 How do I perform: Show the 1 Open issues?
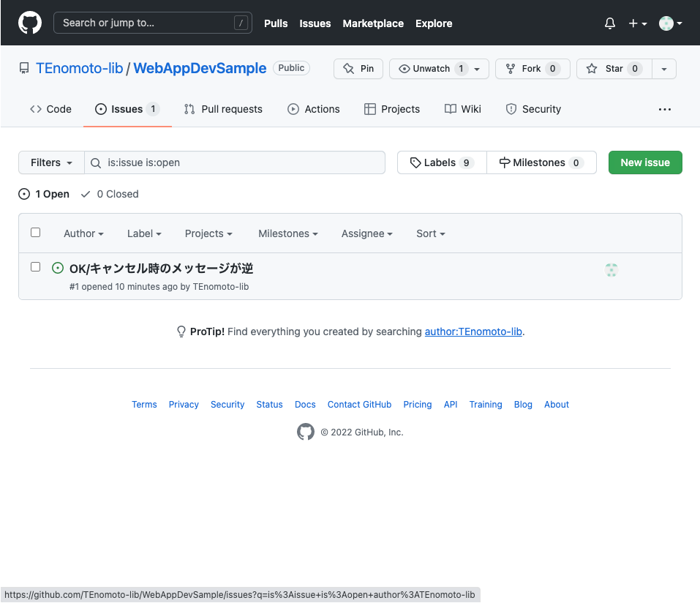[x=44, y=194]
